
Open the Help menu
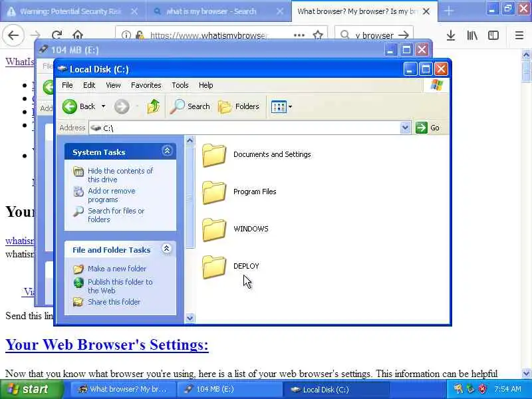[206, 85]
